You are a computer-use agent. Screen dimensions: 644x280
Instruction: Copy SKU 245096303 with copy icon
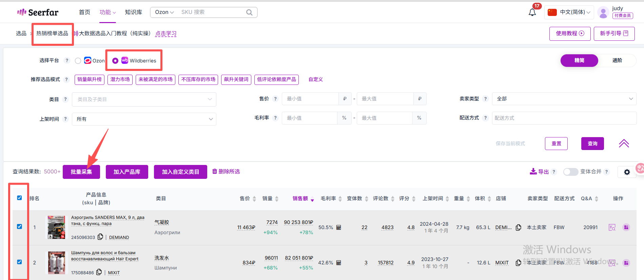(100, 237)
